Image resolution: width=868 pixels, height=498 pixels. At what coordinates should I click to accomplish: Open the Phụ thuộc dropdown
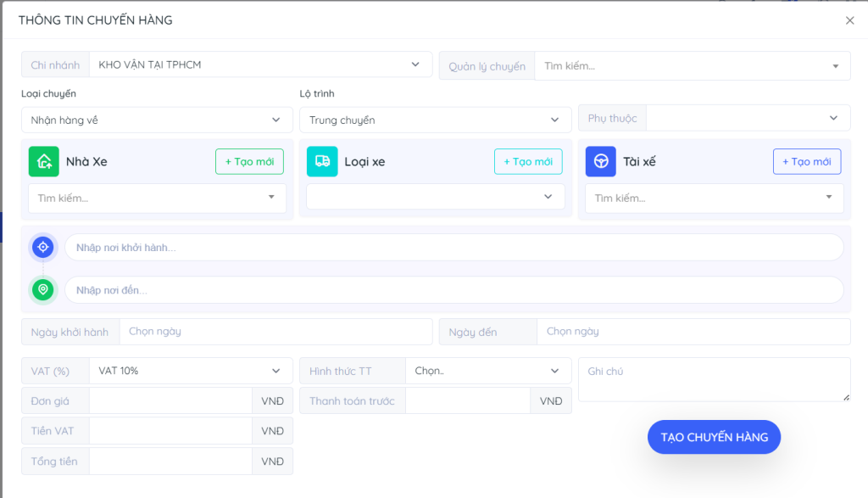coord(747,118)
